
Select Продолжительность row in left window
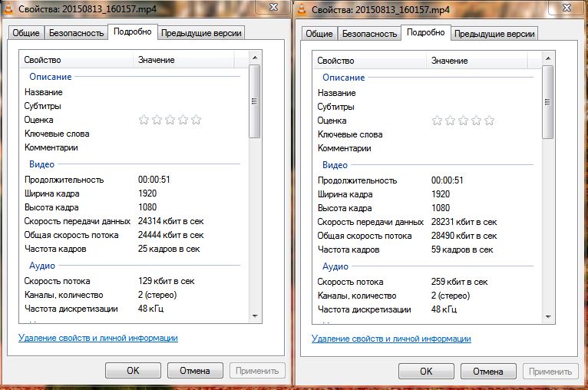[131, 180]
